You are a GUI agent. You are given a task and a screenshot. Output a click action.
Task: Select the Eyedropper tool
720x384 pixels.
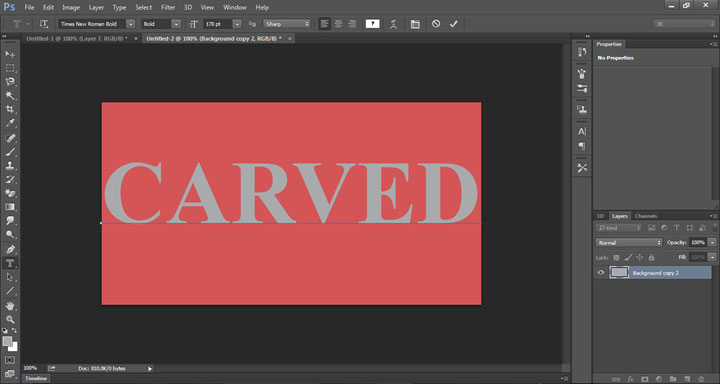(x=10, y=123)
